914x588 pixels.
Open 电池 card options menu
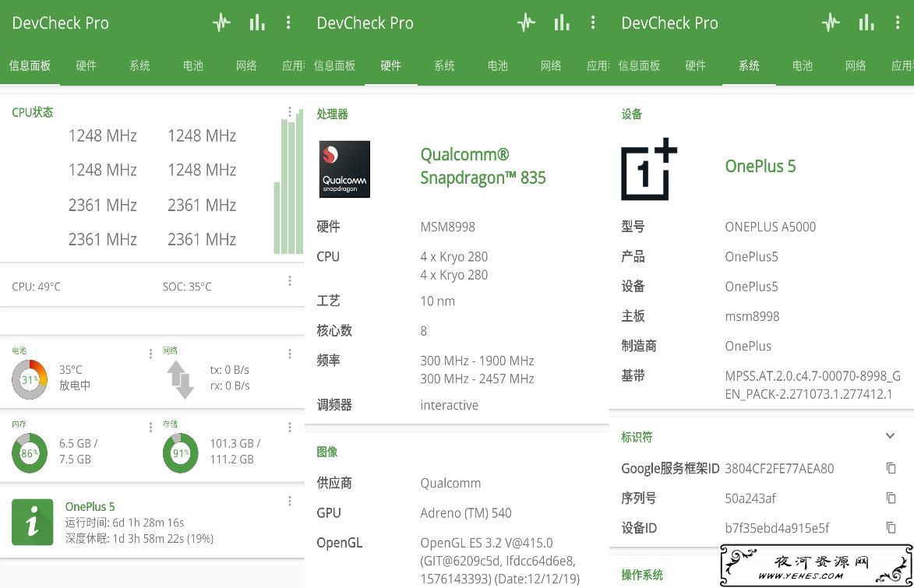(150, 354)
